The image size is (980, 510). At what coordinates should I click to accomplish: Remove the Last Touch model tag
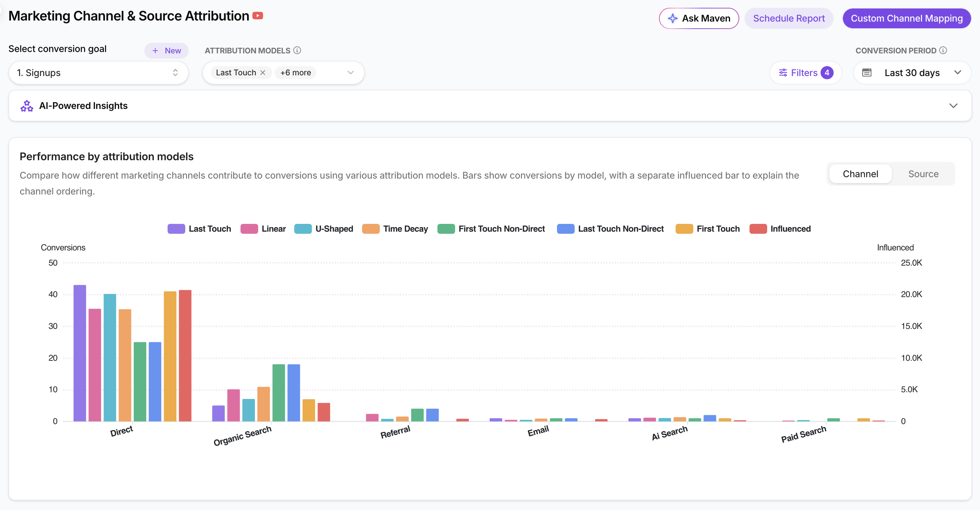[x=263, y=72]
